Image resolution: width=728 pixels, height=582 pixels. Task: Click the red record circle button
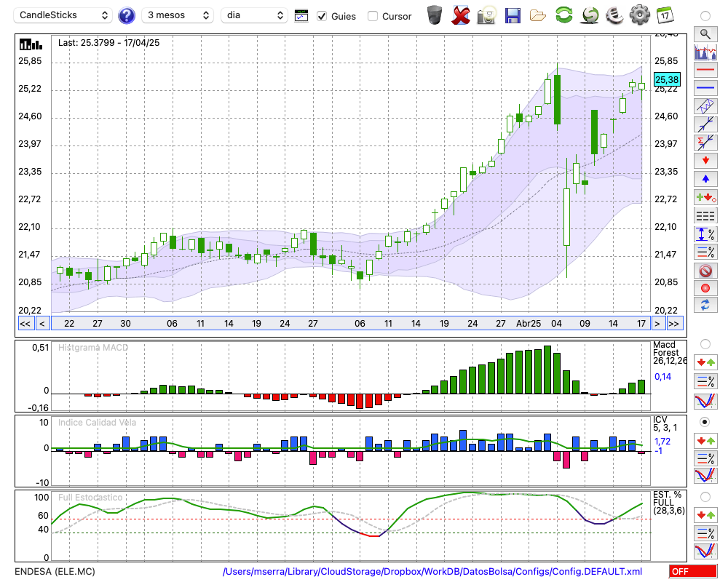[x=705, y=288]
